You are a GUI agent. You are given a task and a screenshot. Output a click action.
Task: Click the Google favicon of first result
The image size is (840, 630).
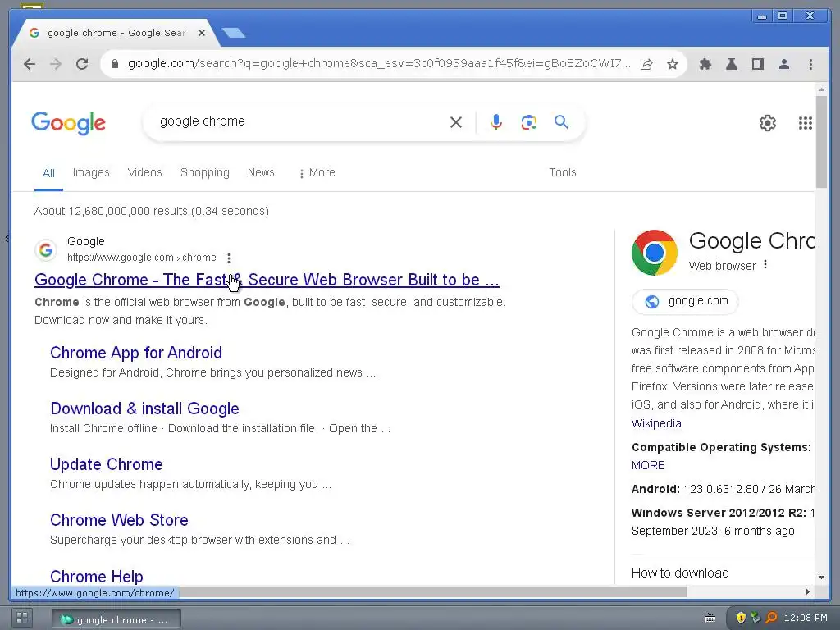(46, 249)
